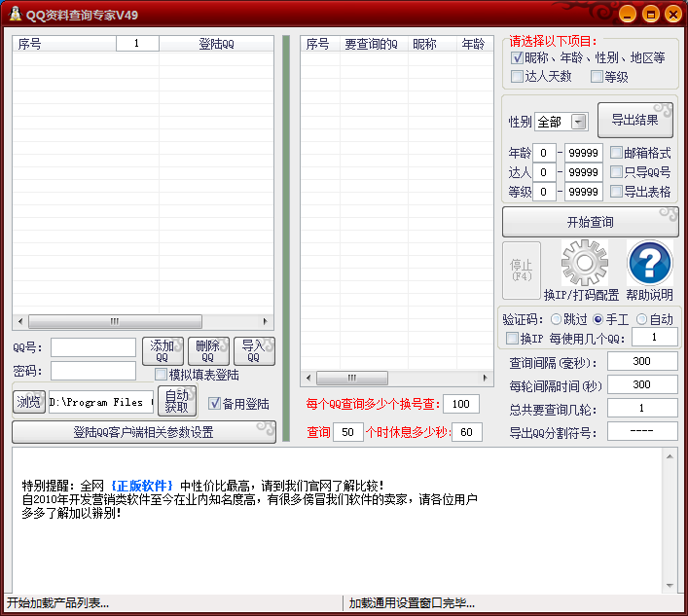Click the 加载通用设置窗口完毕... status text
Viewport: 688px width, 616px height.
(411, 602)
